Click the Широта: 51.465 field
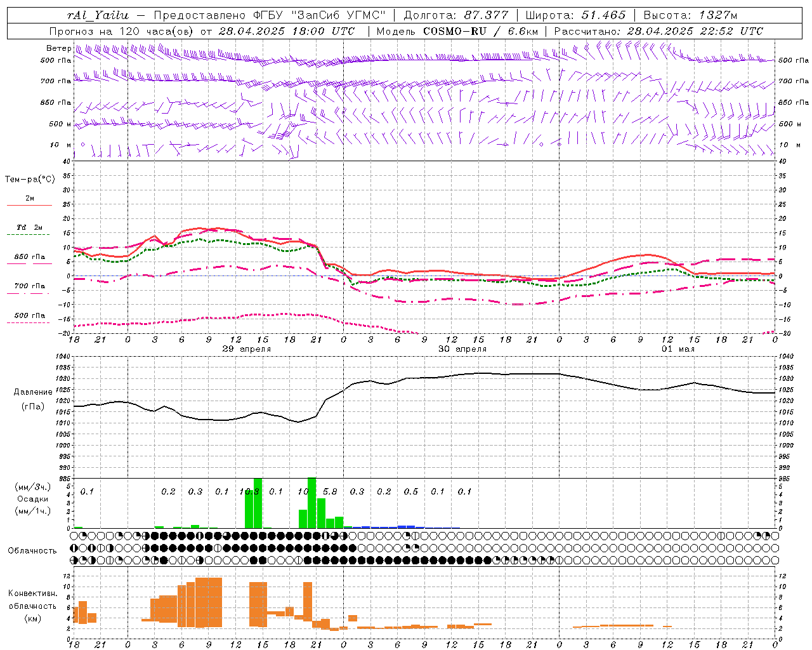 (575, 15)
